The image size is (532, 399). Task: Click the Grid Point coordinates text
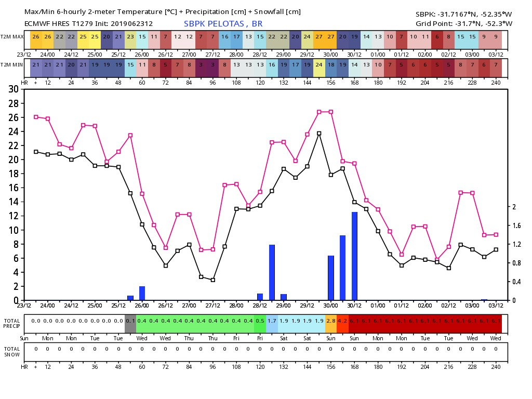[464, 24]
